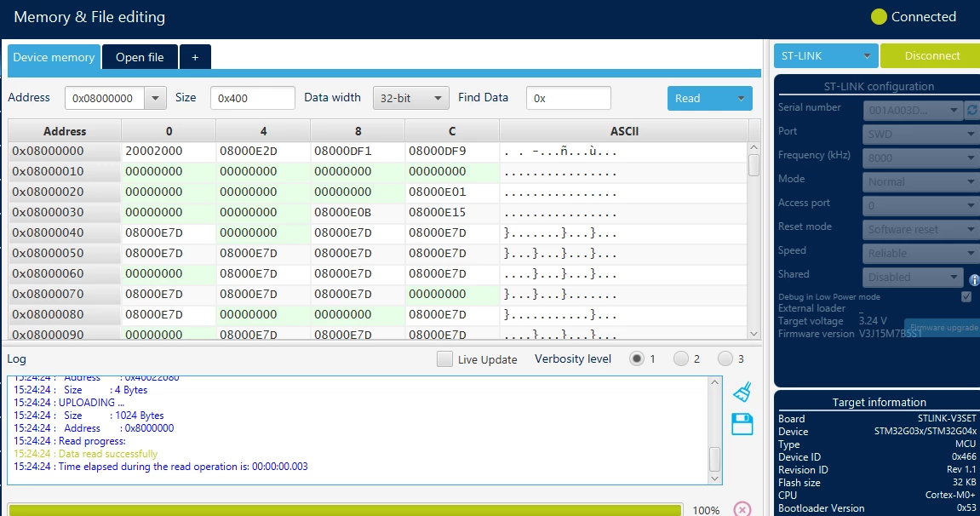Click the memory table vertical scrollbar thumb

click(x=754, y=165)
